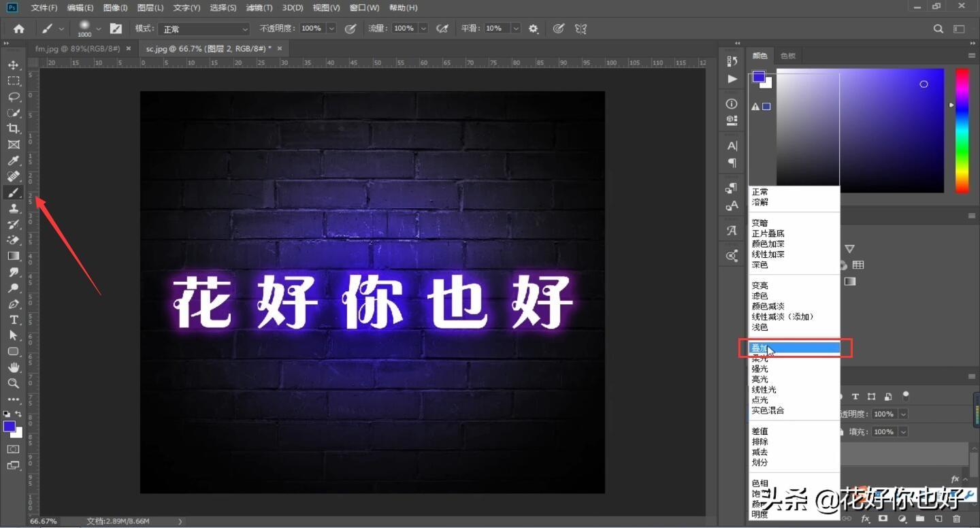Delete layer with the trash icon

pyautogui.click(x=957, y=518)
